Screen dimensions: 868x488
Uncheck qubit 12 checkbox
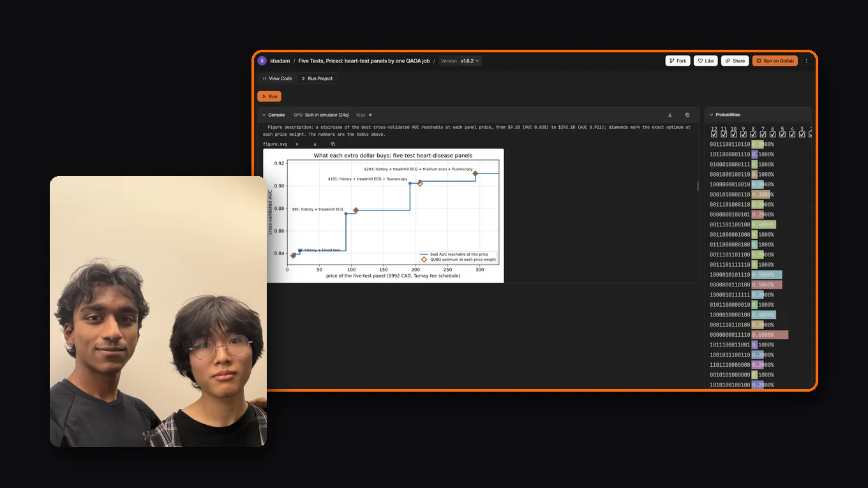714,134
